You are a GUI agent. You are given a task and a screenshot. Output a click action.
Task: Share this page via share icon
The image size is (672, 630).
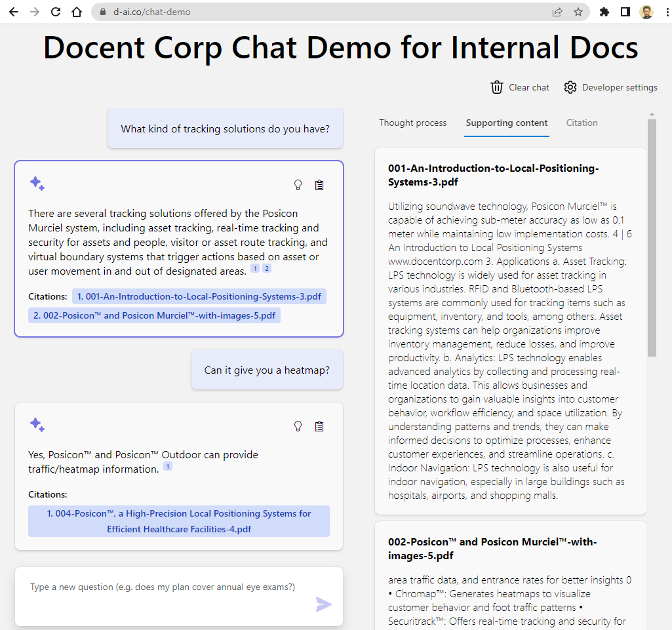click(557, 12)
